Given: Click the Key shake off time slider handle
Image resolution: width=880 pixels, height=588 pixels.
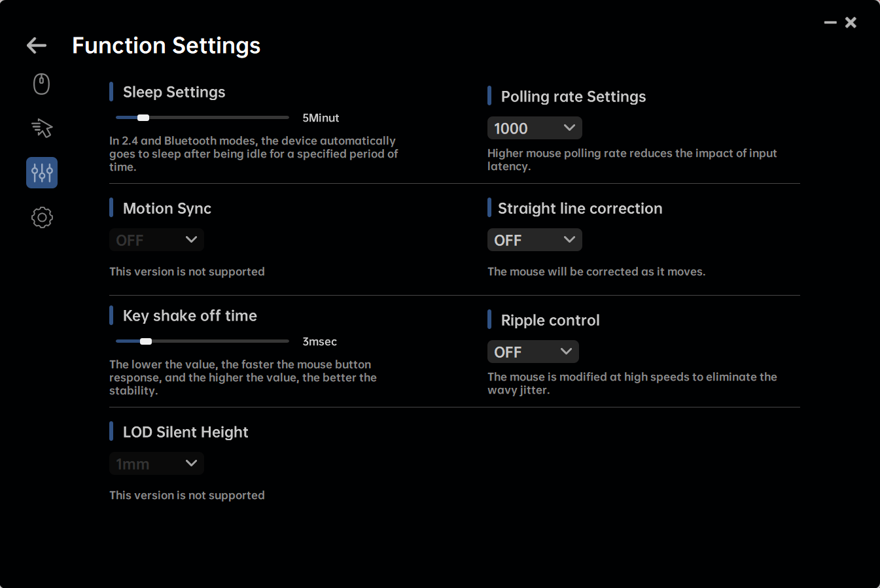Looking at the screenshot, I should click(146, 341).
